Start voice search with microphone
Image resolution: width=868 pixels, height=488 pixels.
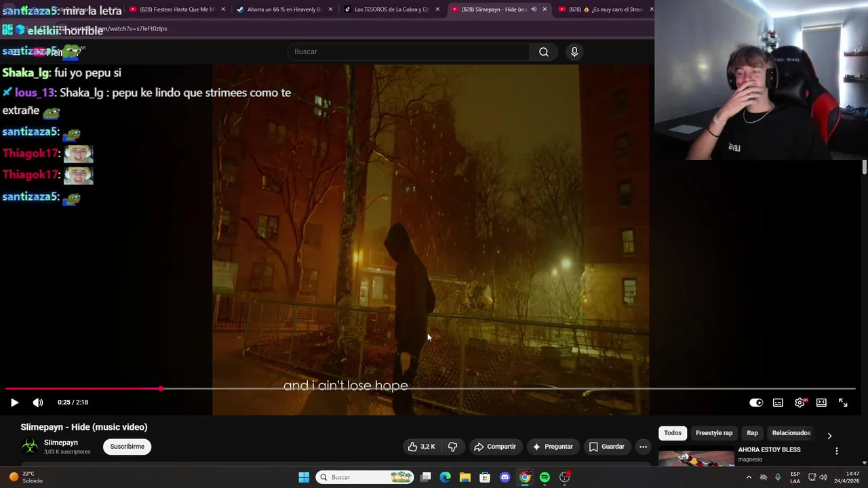click(x=574, y=52)
